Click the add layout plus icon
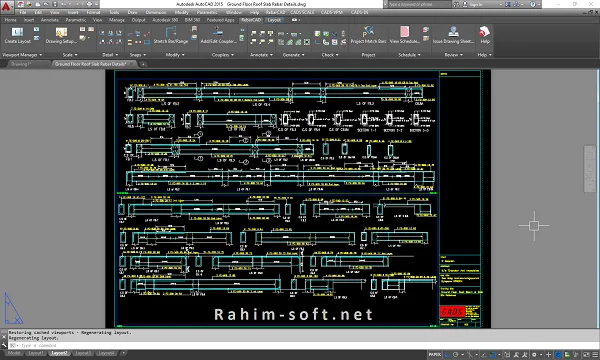 coord(124,353)
